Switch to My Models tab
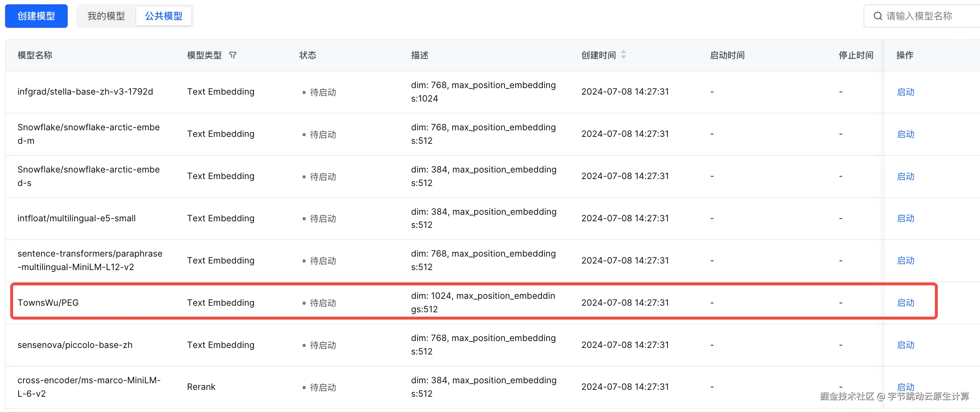Image resolution: width=980 pixels, height=412 pixels. tap(106, 16)
